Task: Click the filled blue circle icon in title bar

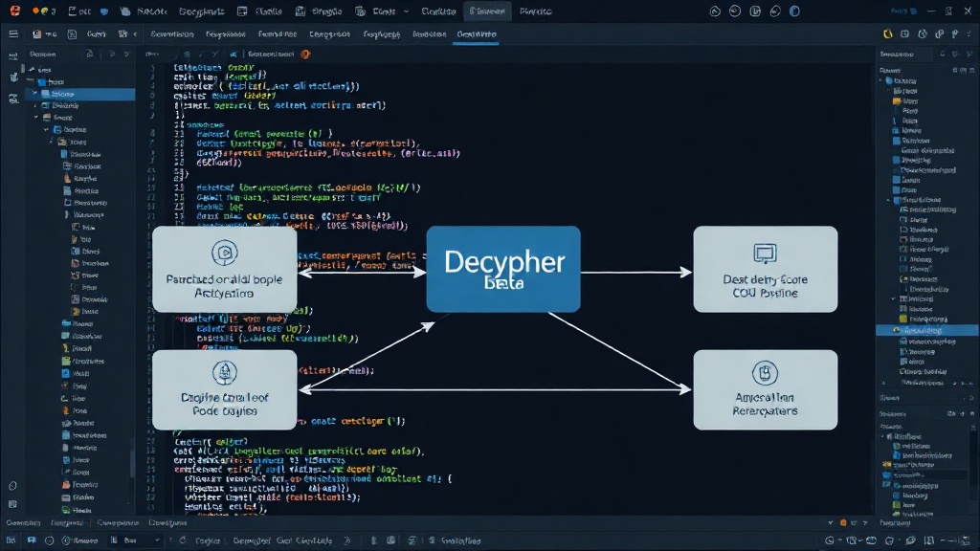Action: [x=794, y=11]
